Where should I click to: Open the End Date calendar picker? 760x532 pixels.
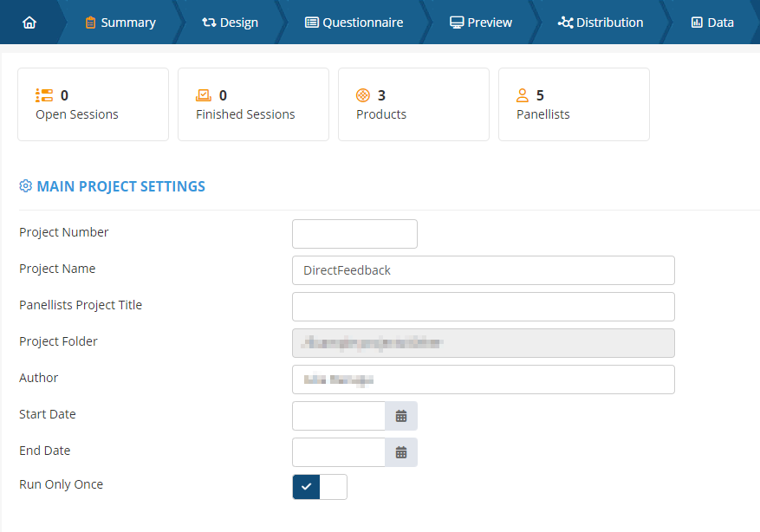[401, 452]
